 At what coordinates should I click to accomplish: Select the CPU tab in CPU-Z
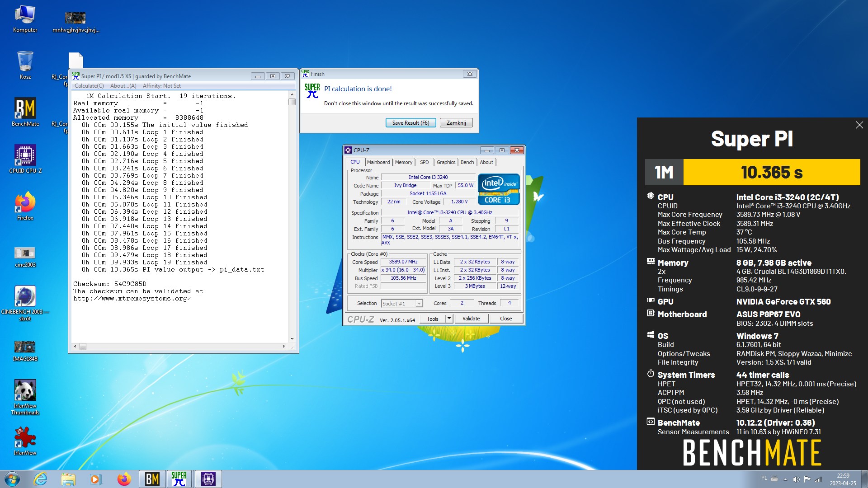(355, 162)
